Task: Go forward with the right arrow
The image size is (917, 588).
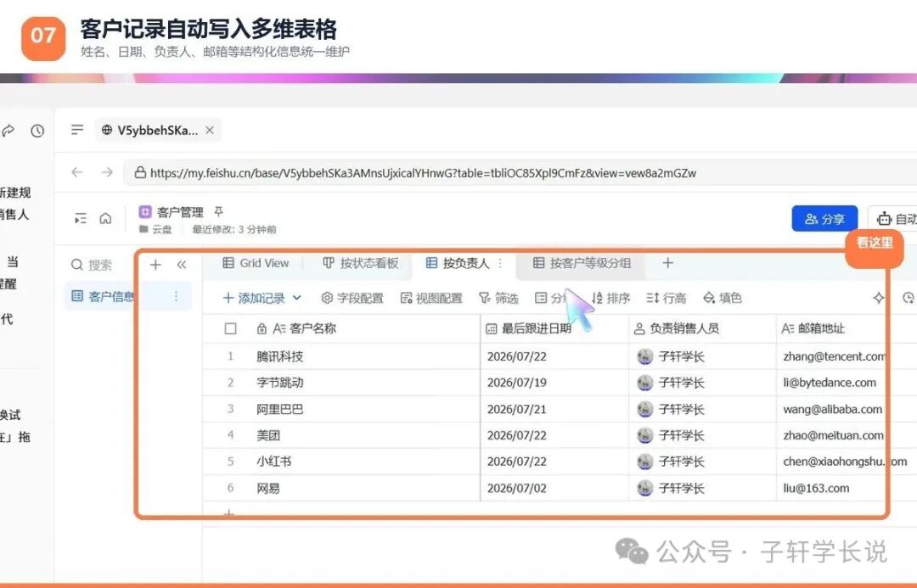Action: click(x=107, y=172)
